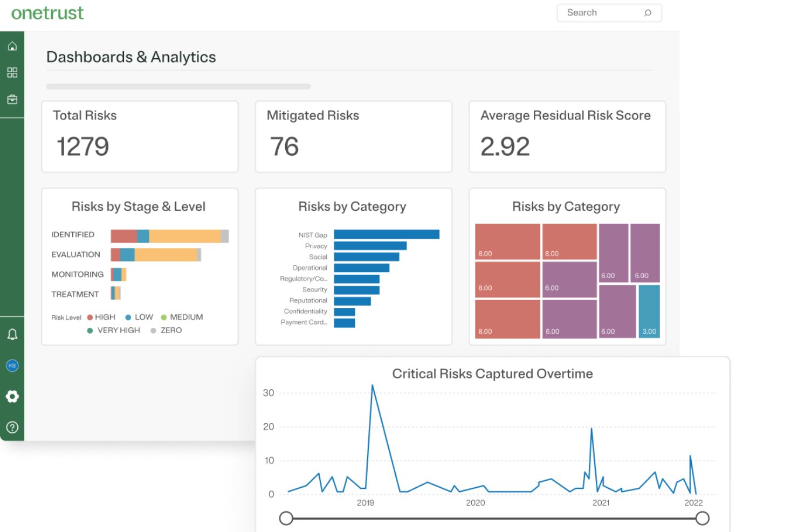Click the magnifying glass in the search bar
Viewport: 798px width, 532px height.
coord(646,12)
